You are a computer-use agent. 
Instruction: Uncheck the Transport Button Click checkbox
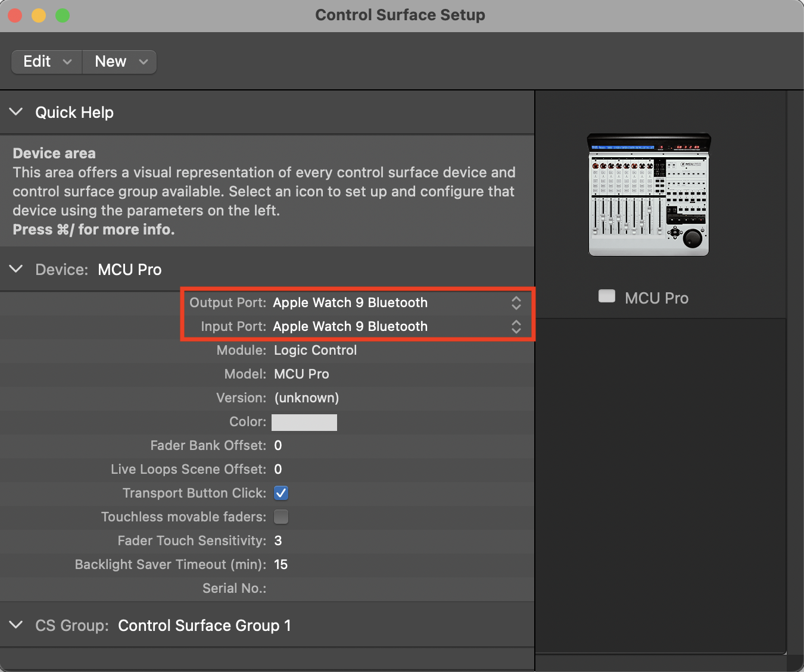(281, 493)
